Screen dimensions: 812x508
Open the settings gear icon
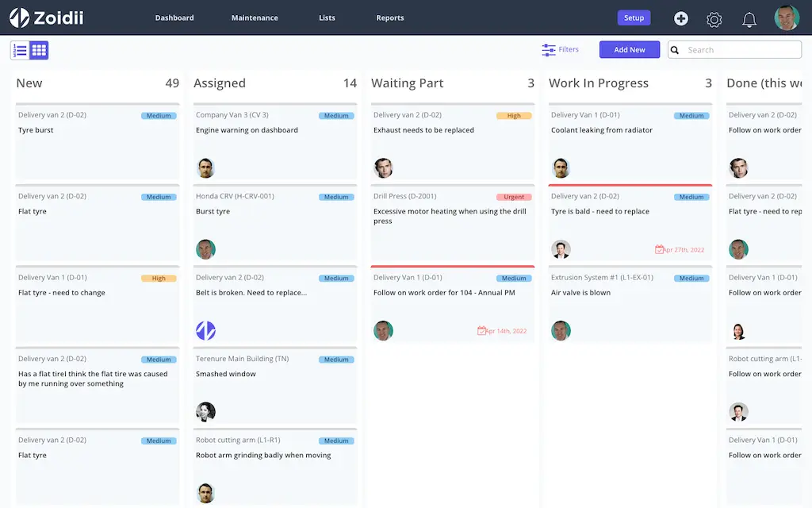click(x=714, y=20)
